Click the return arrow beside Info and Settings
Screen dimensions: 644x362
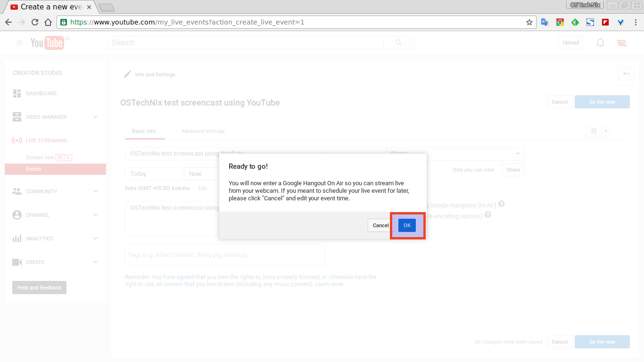pos(626,74)
